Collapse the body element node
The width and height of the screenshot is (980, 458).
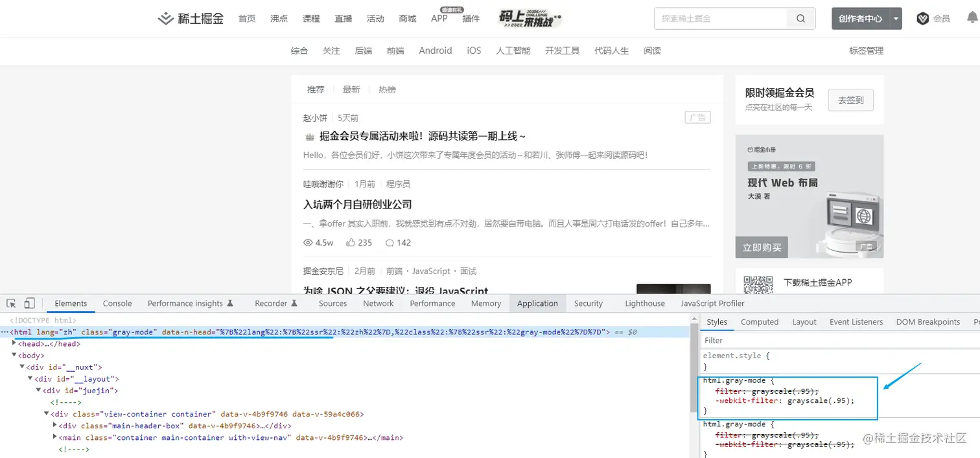15,355
